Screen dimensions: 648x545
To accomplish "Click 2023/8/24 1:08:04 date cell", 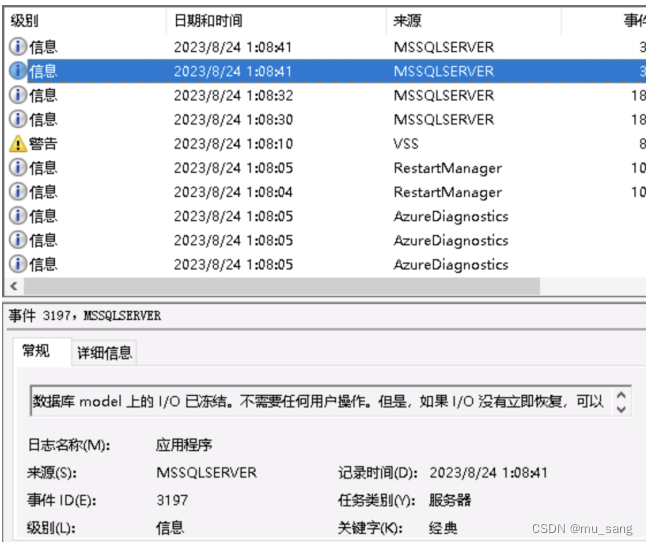I will pyautogui.click(x=233, y=192).
